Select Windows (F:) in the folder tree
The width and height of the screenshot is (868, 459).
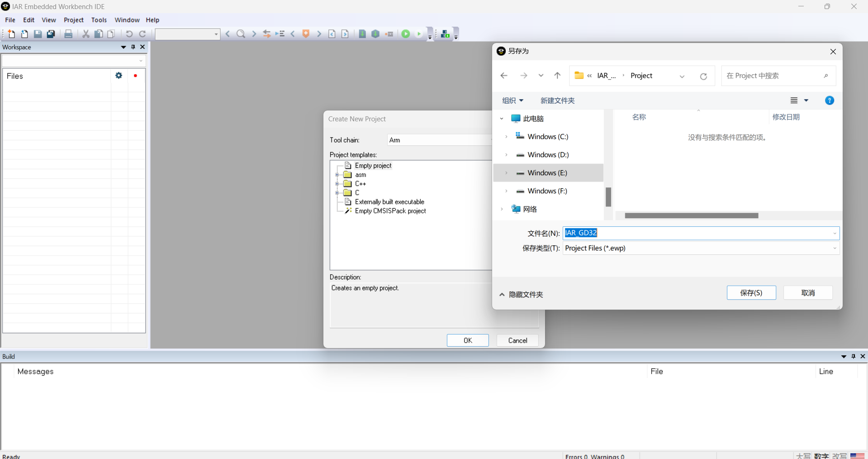(547, 191)
